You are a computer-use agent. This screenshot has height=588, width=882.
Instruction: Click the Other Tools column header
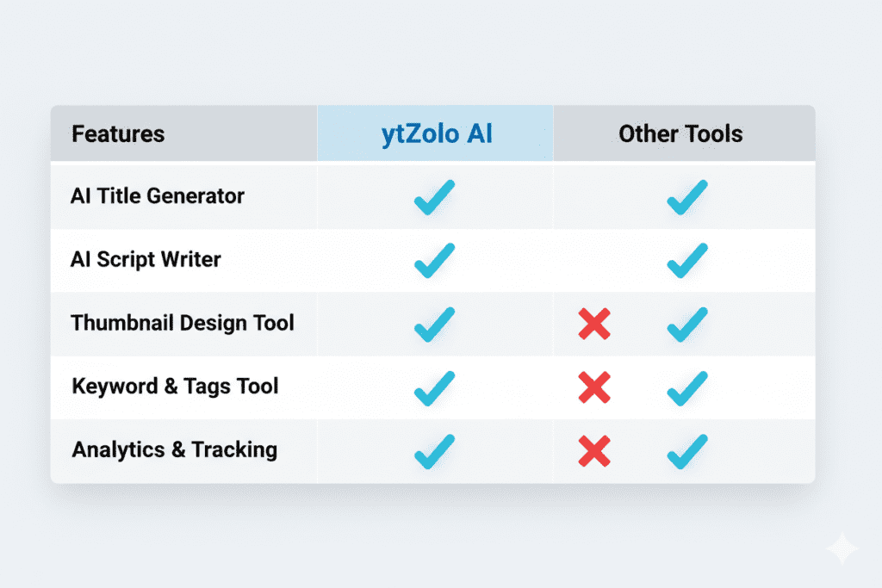(x=680, y=134)
